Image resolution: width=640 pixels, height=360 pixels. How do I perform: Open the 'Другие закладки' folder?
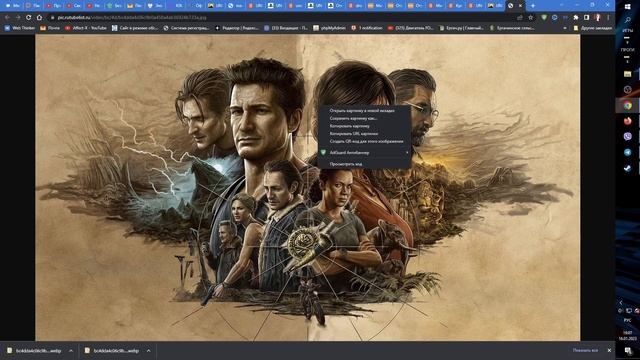(x=592, y=28)
